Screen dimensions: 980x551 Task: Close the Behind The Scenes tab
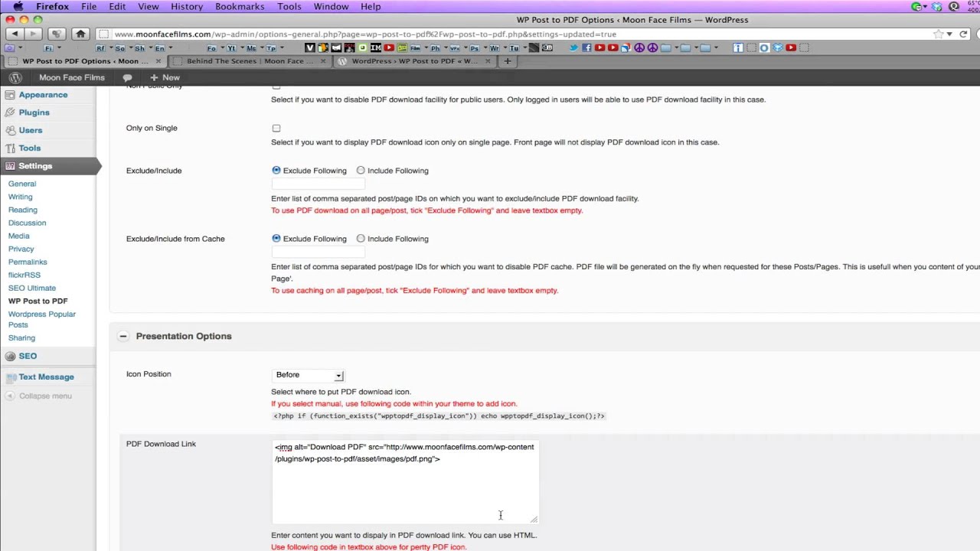323,61
